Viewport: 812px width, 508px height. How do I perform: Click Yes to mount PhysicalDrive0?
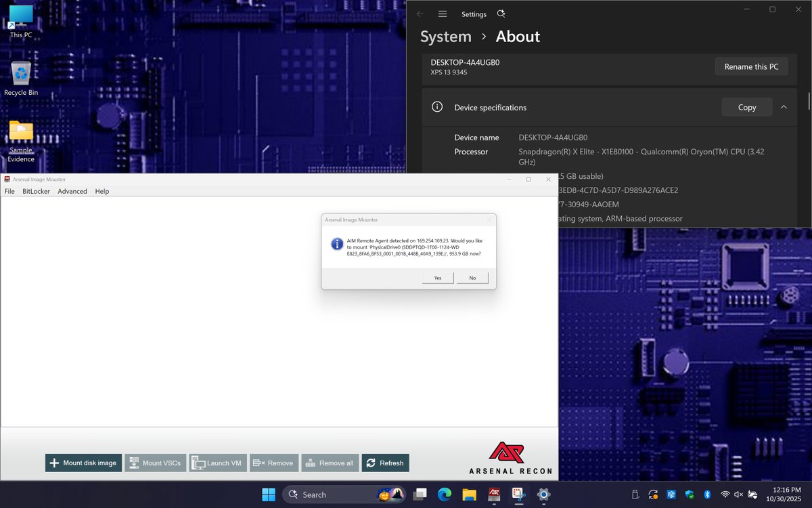pos(438,278)
